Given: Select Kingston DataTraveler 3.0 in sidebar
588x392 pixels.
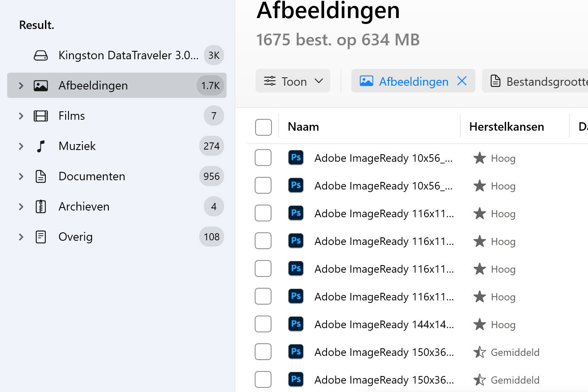Looking at the screenshot, I should pos(117,55).
